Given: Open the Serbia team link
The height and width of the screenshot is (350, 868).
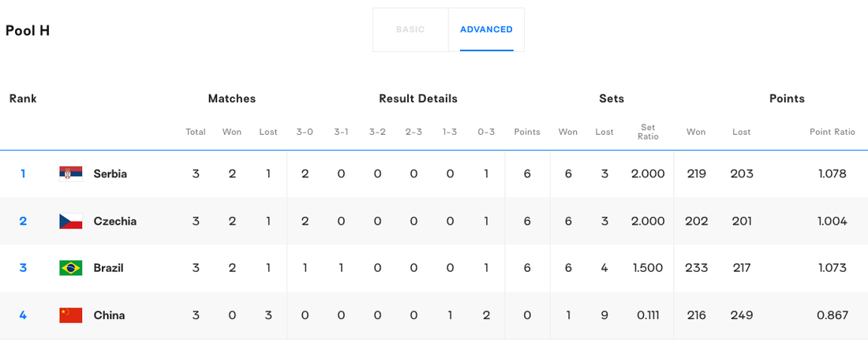Looking at the screenshot, I should [110, 173].
